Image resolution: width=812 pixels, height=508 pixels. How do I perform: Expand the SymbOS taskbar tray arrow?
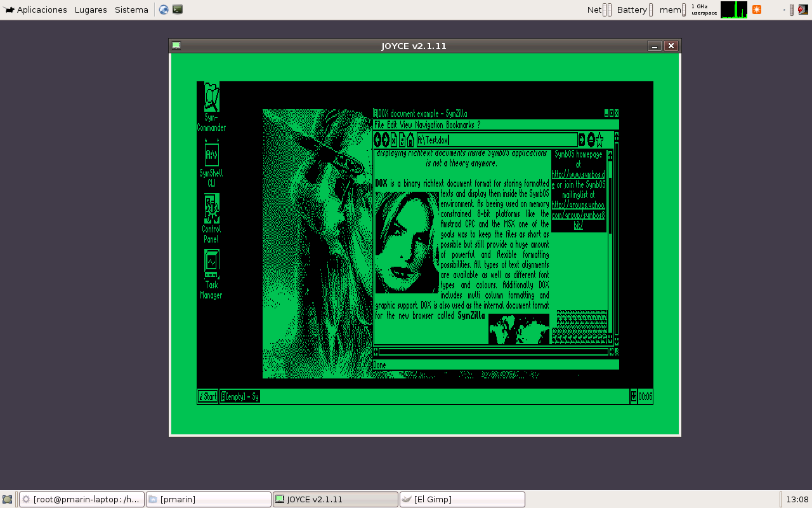tap(633, 397)
